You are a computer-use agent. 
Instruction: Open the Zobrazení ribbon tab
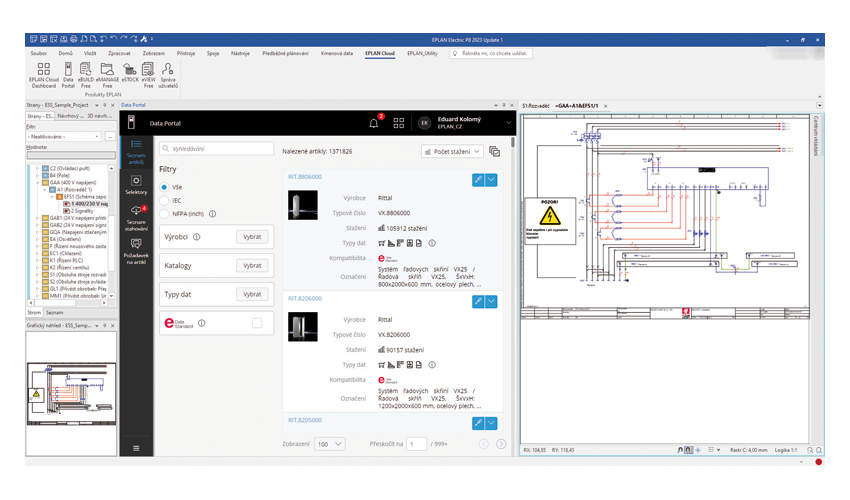pyautogui.click(x=154, y=53)
